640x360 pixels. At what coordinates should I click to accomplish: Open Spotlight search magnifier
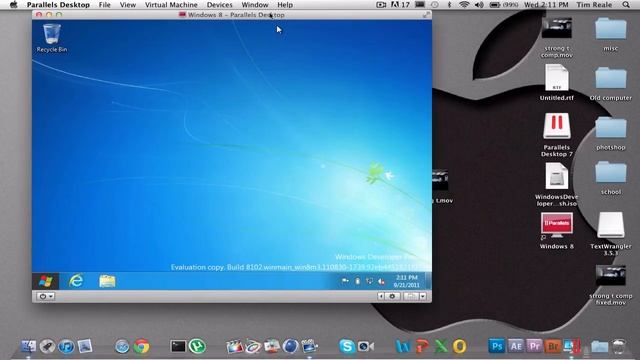626,5
